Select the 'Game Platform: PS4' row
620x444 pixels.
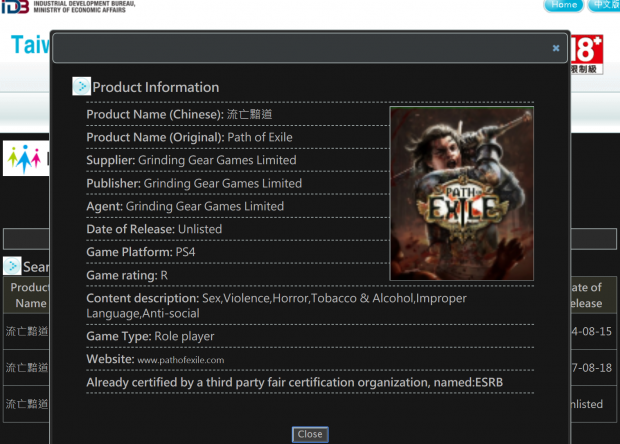(141, 252)
